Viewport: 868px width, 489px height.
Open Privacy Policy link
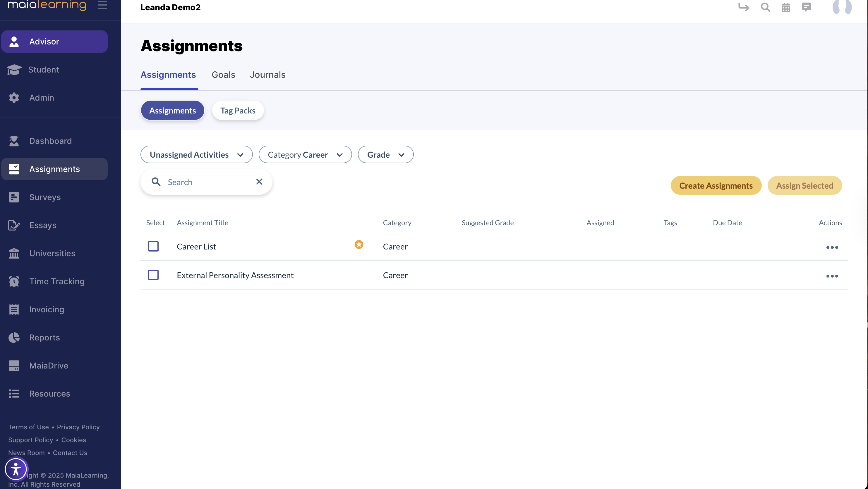[x=78, y=427]
